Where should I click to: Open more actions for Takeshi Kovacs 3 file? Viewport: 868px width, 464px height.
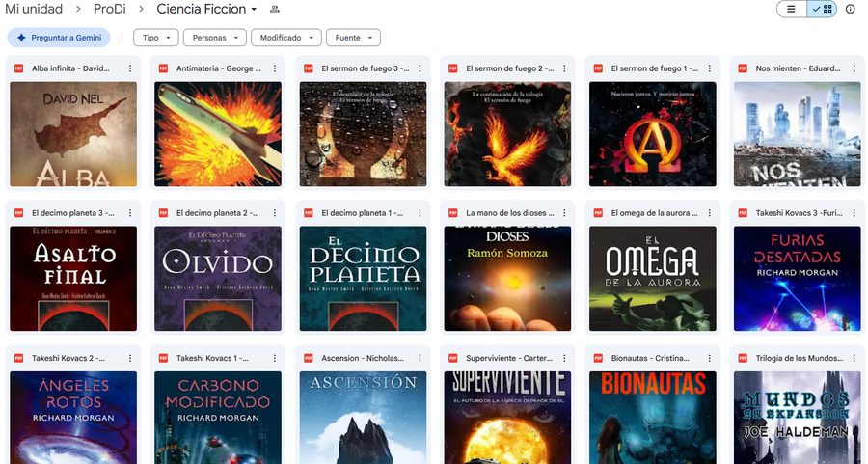[x=854, y=213]
